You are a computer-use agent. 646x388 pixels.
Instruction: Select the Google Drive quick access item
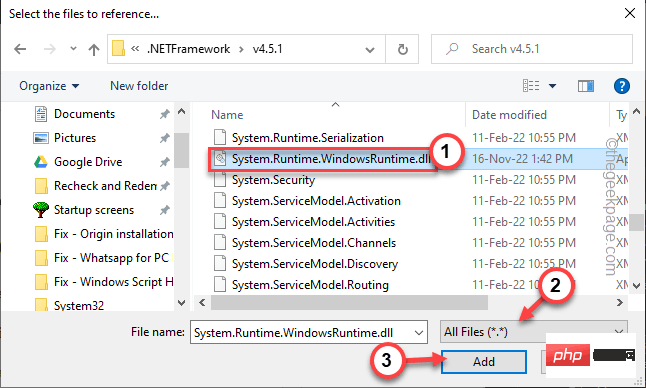pos(88,162)
